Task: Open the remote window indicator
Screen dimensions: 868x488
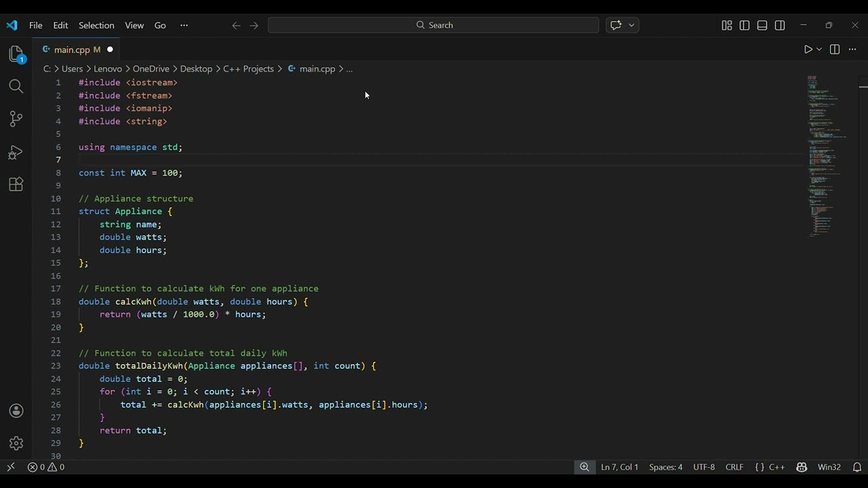Action: [11, 467]
